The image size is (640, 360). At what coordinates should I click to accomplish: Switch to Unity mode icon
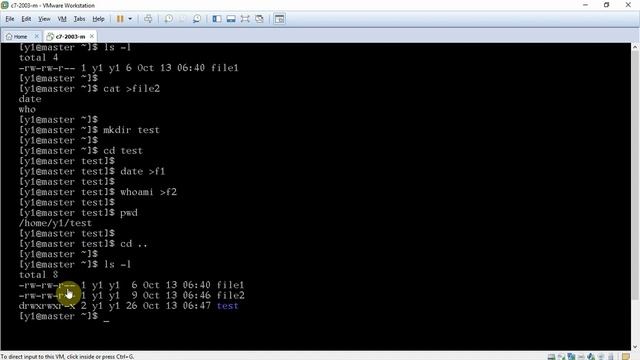259,19
